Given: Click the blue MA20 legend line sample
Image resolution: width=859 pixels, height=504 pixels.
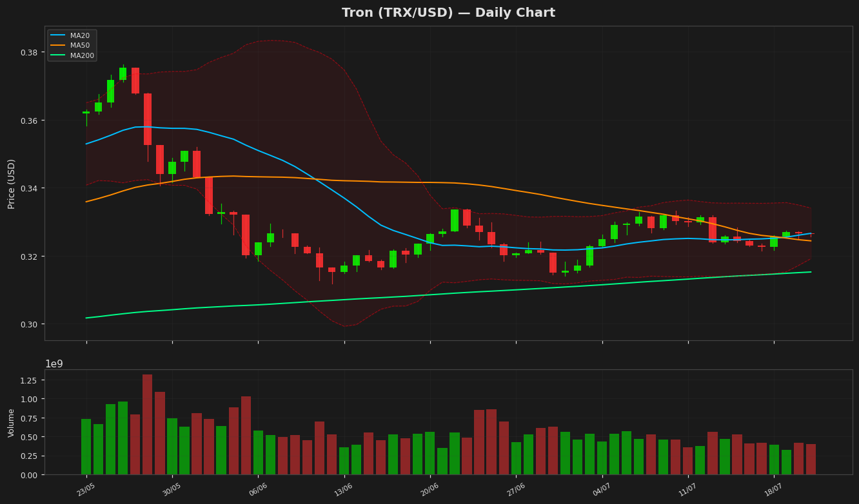Looking at the screenshot, I should [x=58, y=35].
